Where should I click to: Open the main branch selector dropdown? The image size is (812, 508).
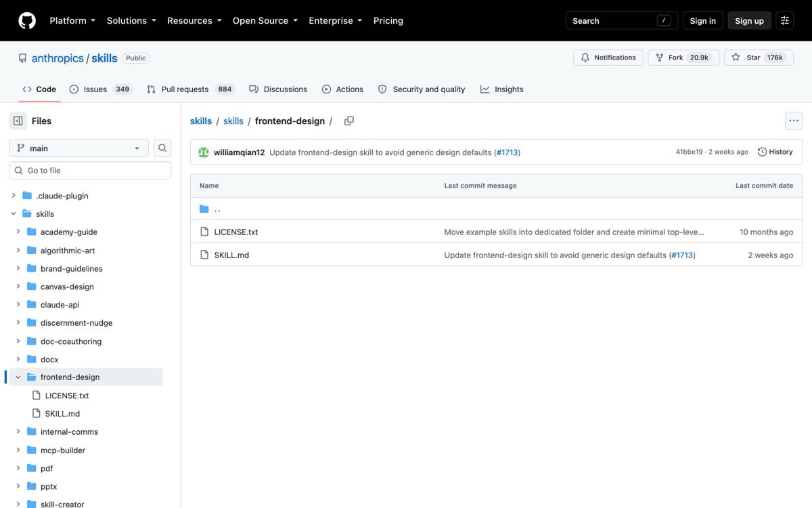pyautogui.click(x=78, y=148)
